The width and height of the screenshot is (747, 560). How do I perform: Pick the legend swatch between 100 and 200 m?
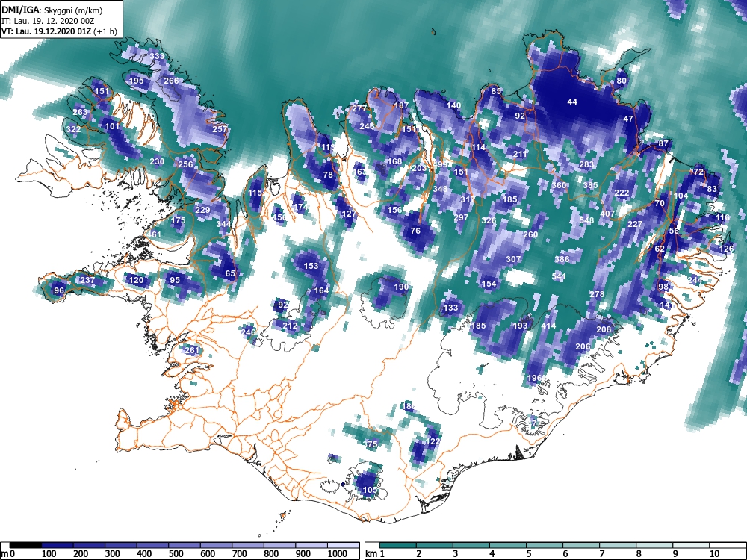click(x=58, y=545)
